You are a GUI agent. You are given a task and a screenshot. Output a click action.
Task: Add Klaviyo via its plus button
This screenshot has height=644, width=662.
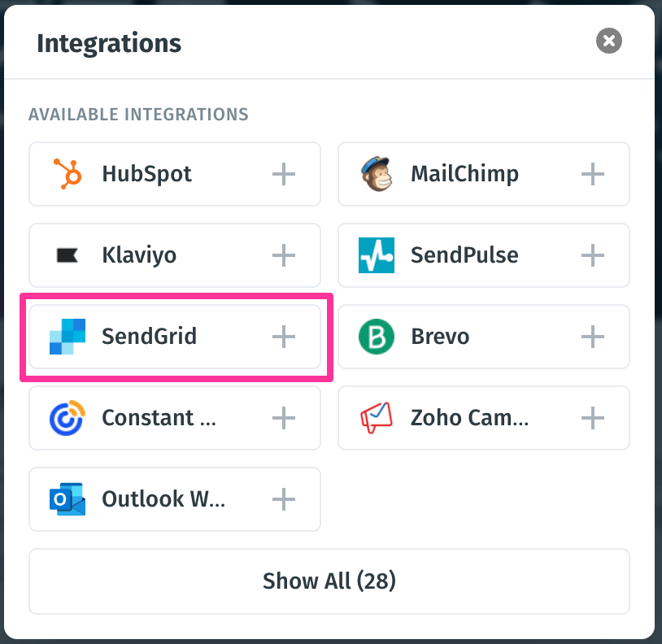pos(284,255)
